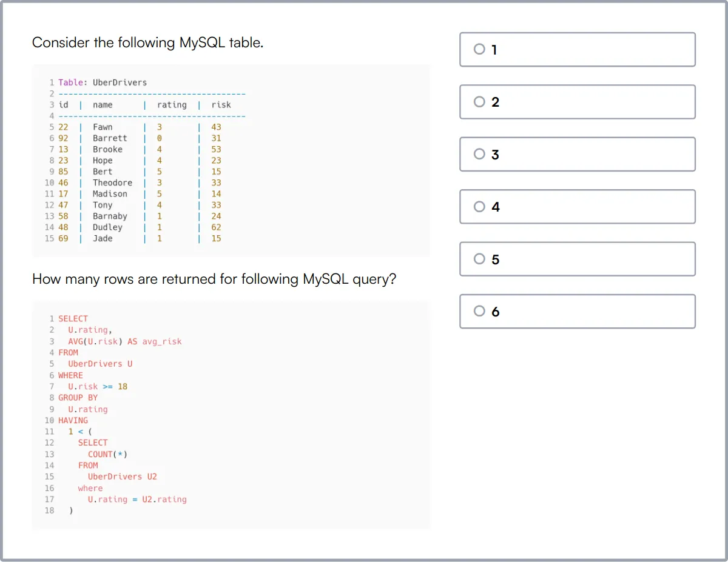Click the name 'Barnaby' in the table
This screenshot has width=728, height=562.
coord(110,216)
